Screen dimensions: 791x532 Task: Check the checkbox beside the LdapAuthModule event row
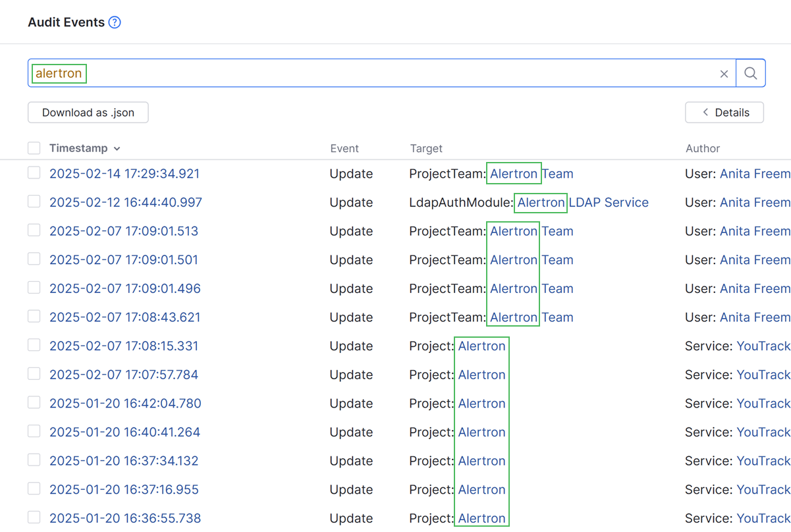click(x=34, y=201)
